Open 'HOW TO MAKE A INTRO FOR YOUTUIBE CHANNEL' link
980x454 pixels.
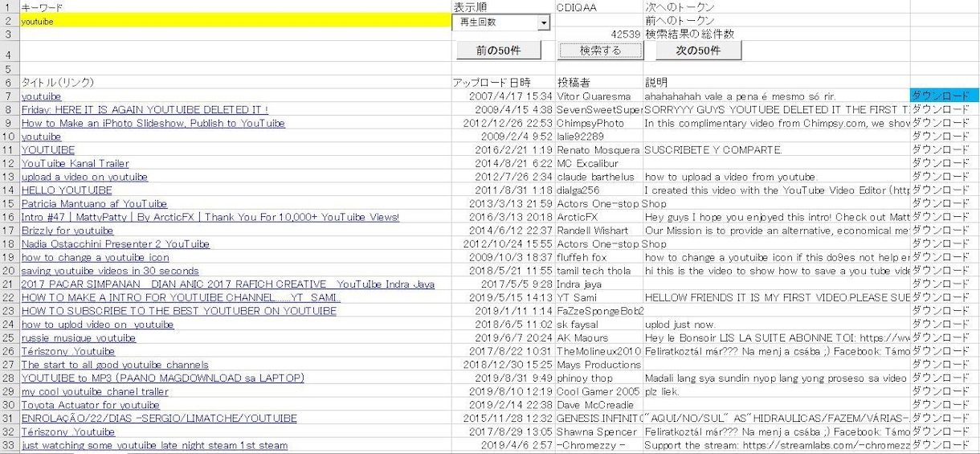tap(182, 297)
